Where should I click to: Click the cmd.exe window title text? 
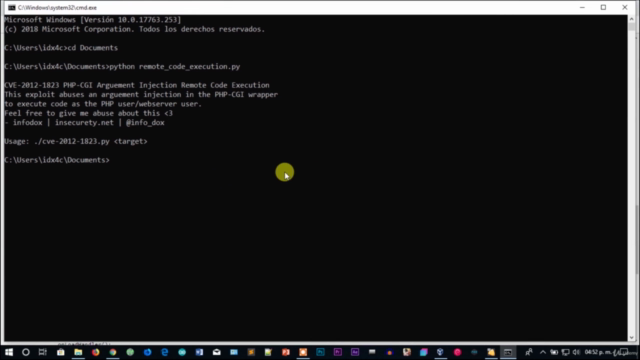(x=57, y=7)
